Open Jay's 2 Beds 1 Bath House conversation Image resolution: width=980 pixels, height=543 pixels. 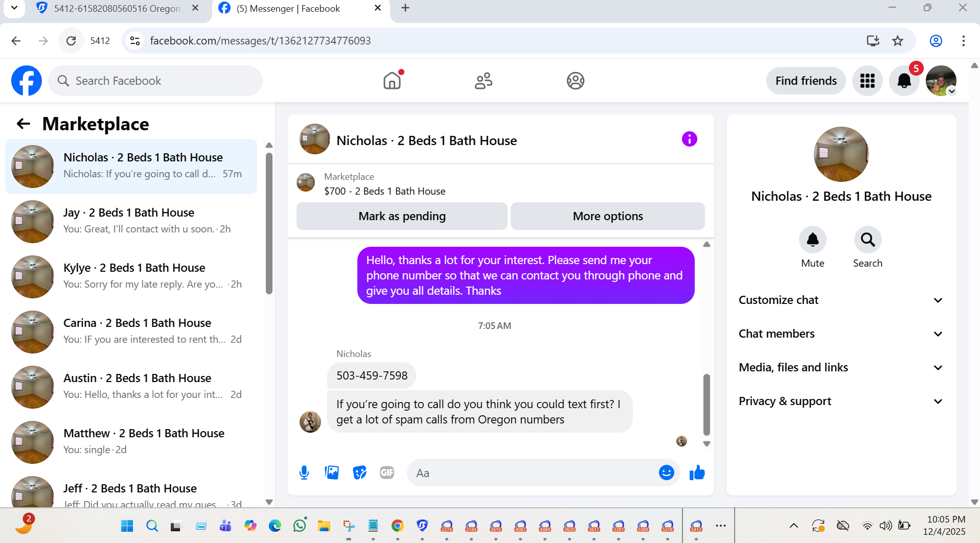click(131, 222)
